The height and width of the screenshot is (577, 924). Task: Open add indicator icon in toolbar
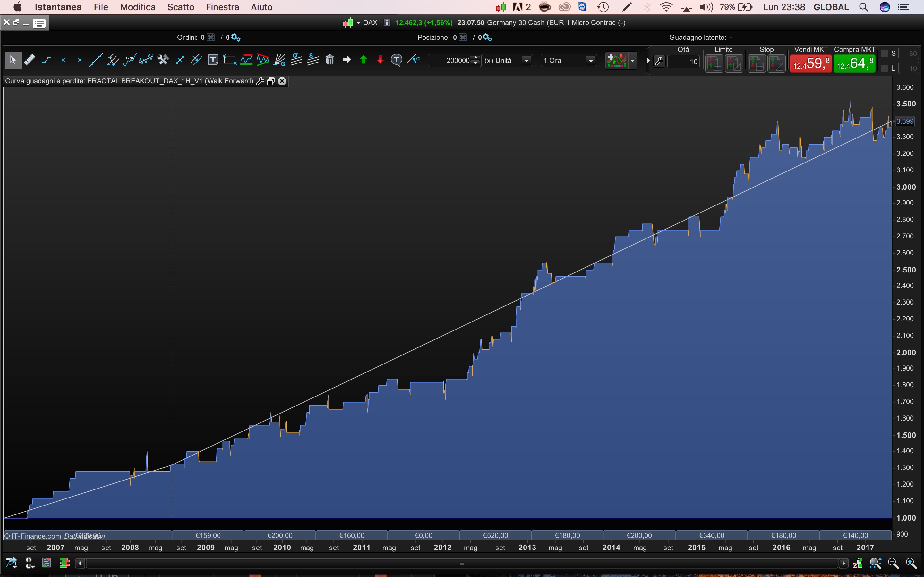(616, 60)
